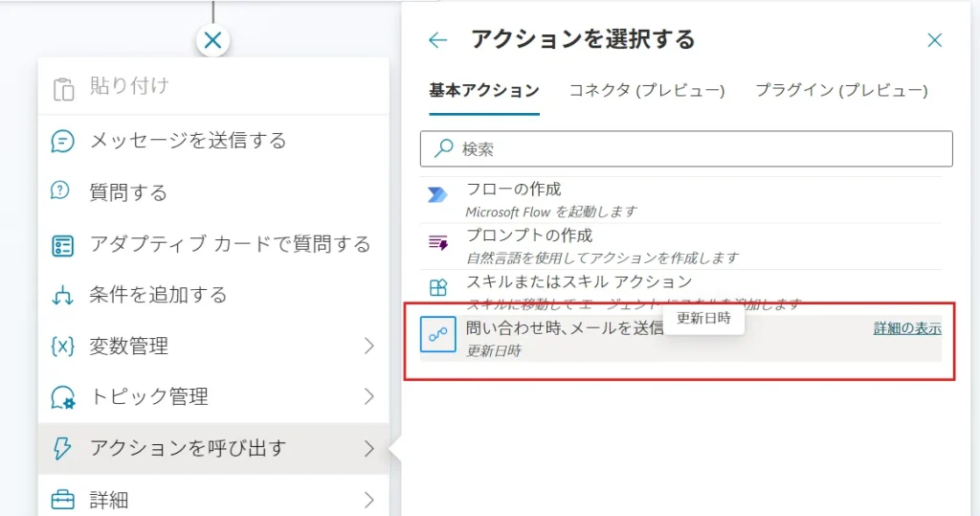The image size is (980, 516).
Task: Click the 問い合わせ時、メールを送信 flow icon
Action: click(x=438, y=335)
